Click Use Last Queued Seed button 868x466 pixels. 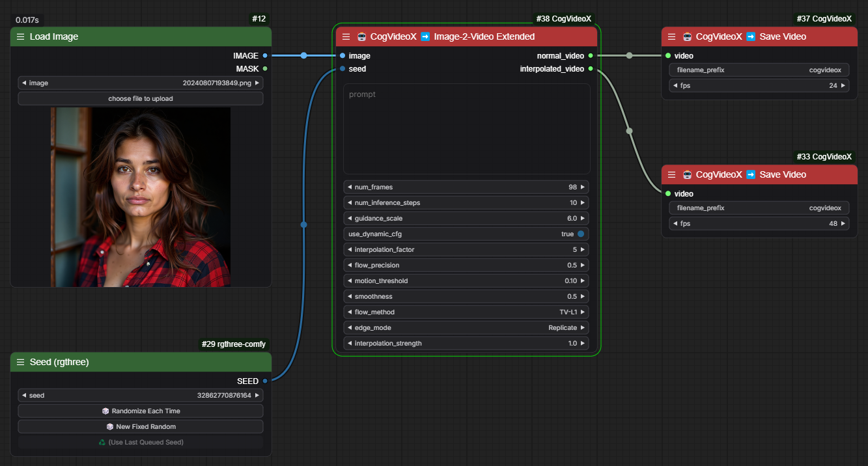[x=141, y=443]
